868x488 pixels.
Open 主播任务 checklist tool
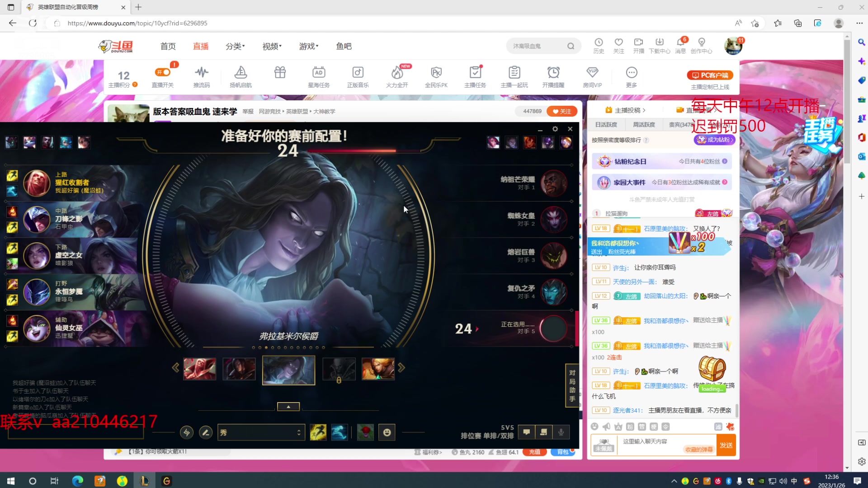pos(475,76)
